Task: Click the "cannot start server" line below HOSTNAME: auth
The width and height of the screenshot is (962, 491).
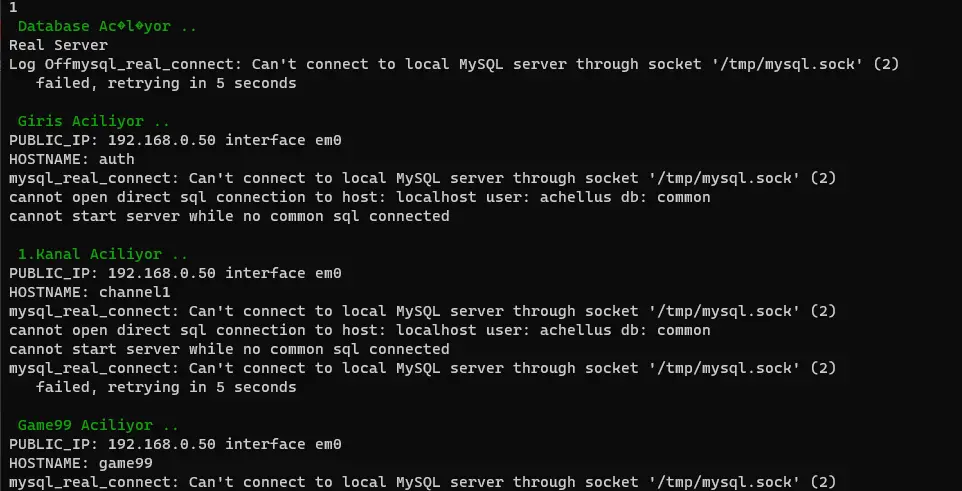Action: coord(229,216)
